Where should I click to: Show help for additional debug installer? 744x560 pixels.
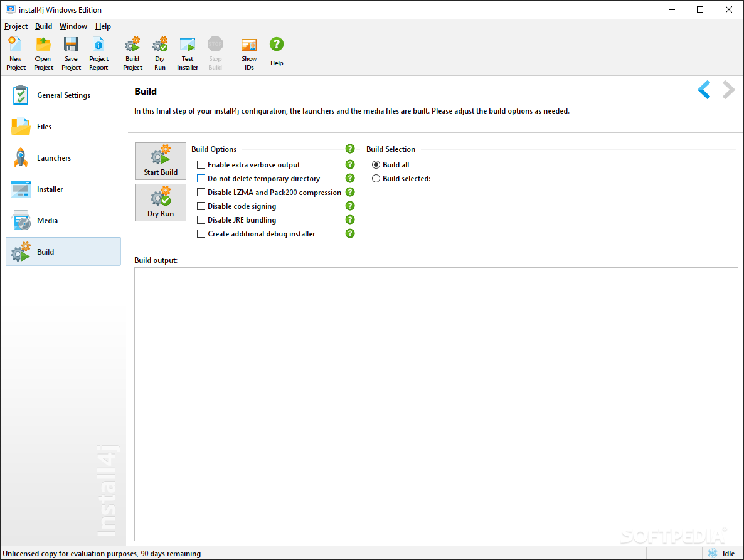(350, 233)
